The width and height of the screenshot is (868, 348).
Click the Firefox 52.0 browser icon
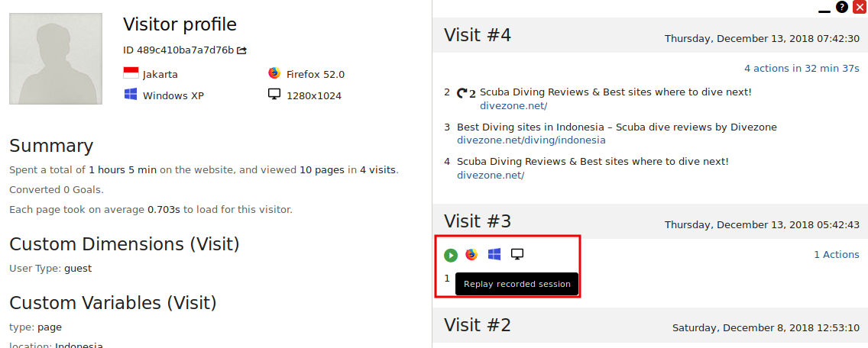pos(274,74)
